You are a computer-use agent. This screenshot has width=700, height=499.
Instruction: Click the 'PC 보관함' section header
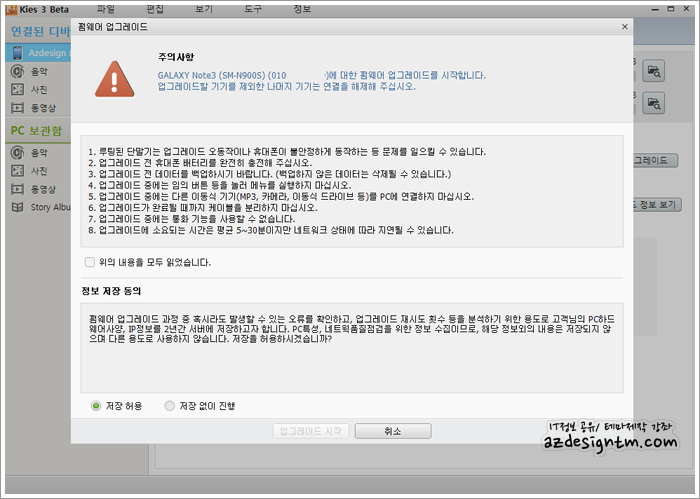tap(36, 131)
